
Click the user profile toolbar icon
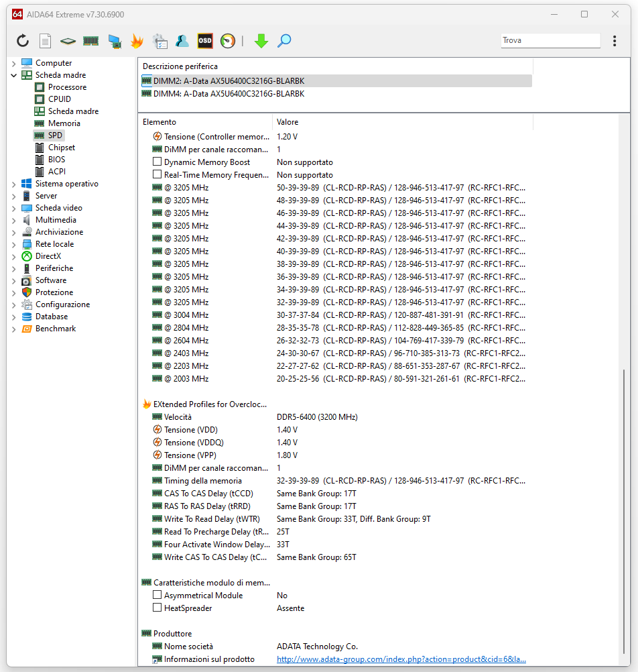click(x=182, y=41)
